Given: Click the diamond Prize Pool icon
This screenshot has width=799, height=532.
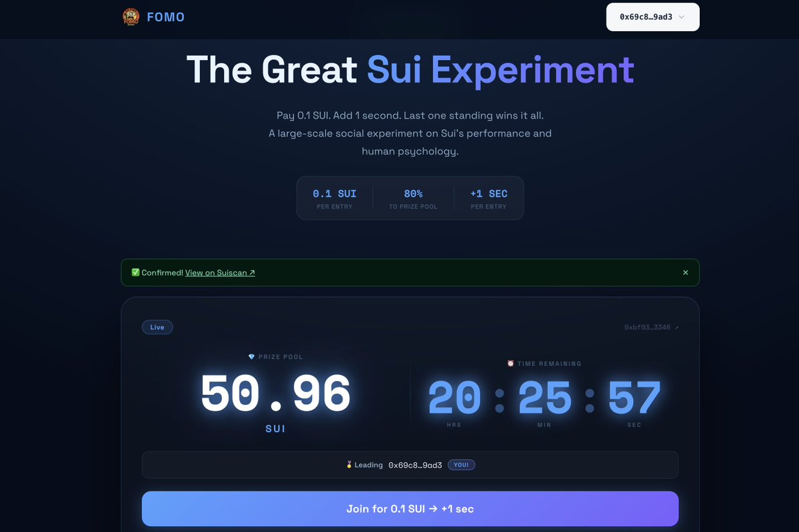Looking at the screenshot, I should pos(251,357).
